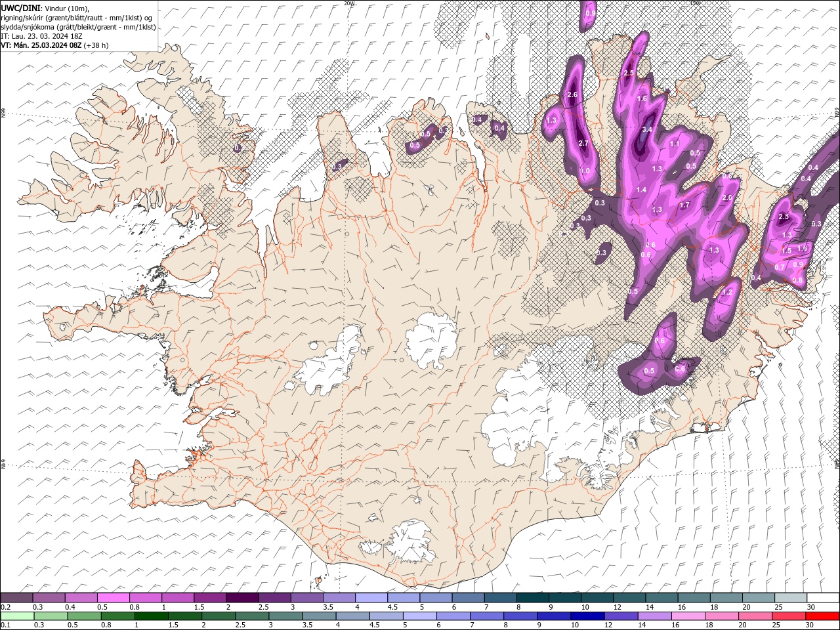840x630 pixels.
Task: Click the 0.7 value on the east coast map
Action: point(779,267)
